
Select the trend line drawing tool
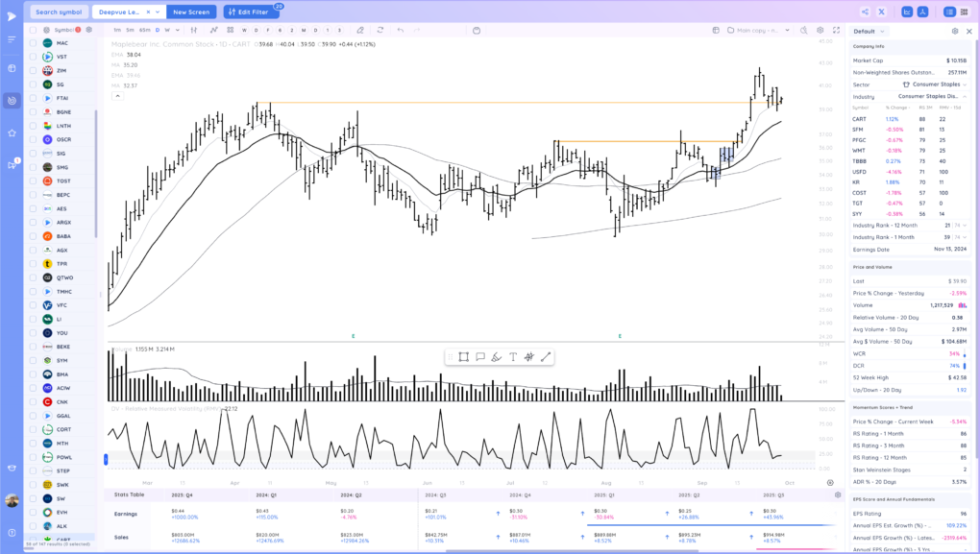click(546, 357)
